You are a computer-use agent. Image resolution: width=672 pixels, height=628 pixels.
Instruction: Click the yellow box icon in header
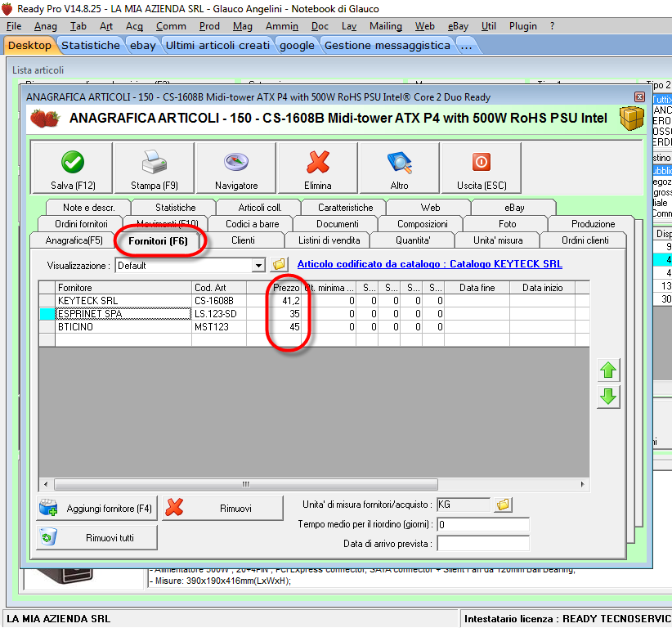pos(632,118)
